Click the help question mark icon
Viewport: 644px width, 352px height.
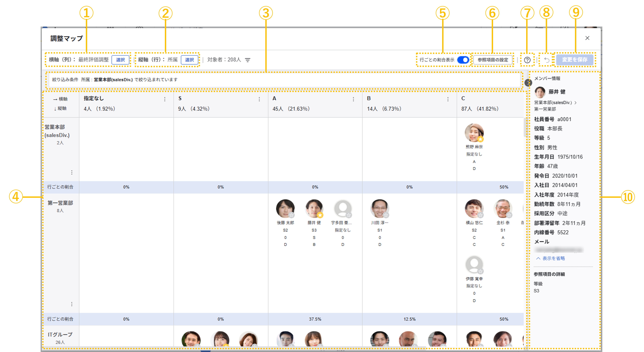pos(527,60)
